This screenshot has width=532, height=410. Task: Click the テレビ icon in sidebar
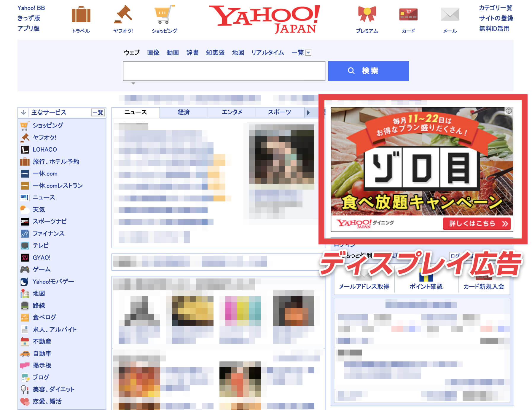click(x=25, y=246)
